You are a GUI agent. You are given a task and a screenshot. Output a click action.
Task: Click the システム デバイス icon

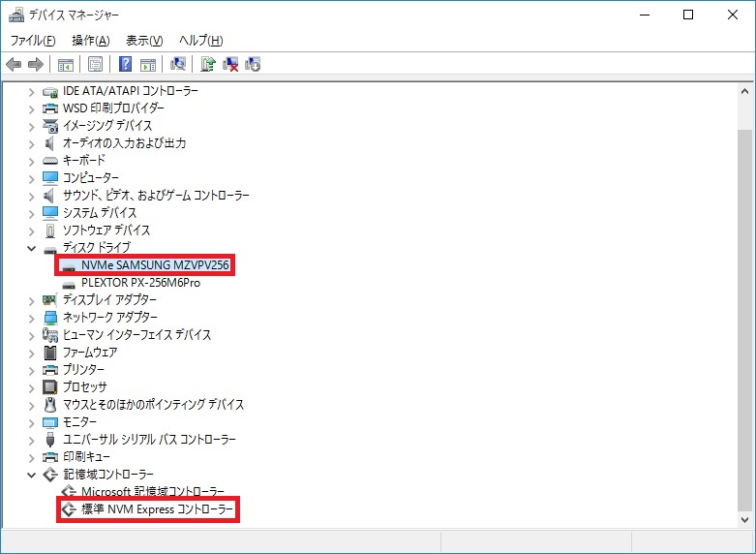(x=50, y=213)
